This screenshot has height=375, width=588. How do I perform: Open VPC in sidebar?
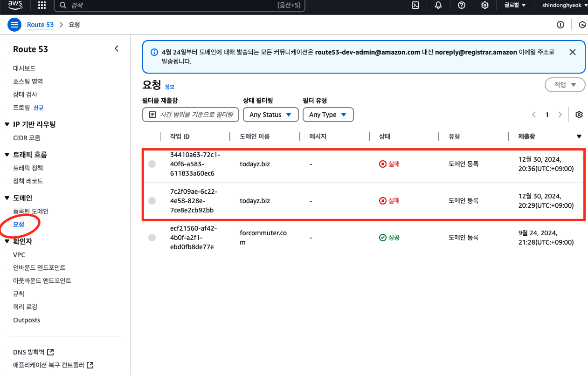(19, 255)
